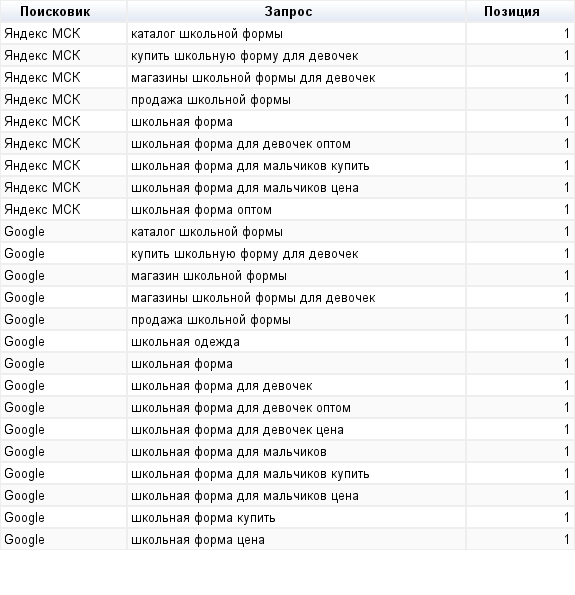Select Яндекс query купить школьную форму для девочек
575x595 pixels.
245,56
